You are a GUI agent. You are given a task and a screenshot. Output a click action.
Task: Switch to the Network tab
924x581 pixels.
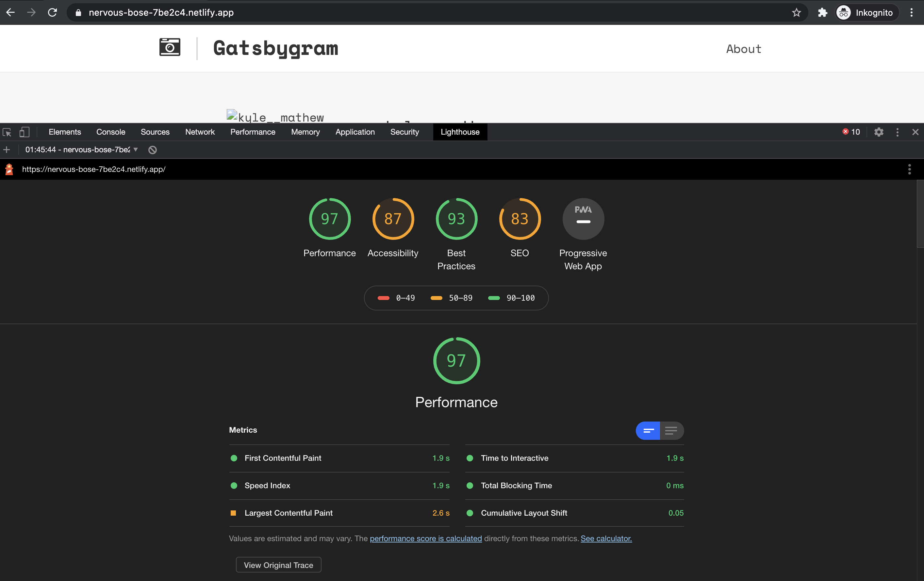point(200,132)
